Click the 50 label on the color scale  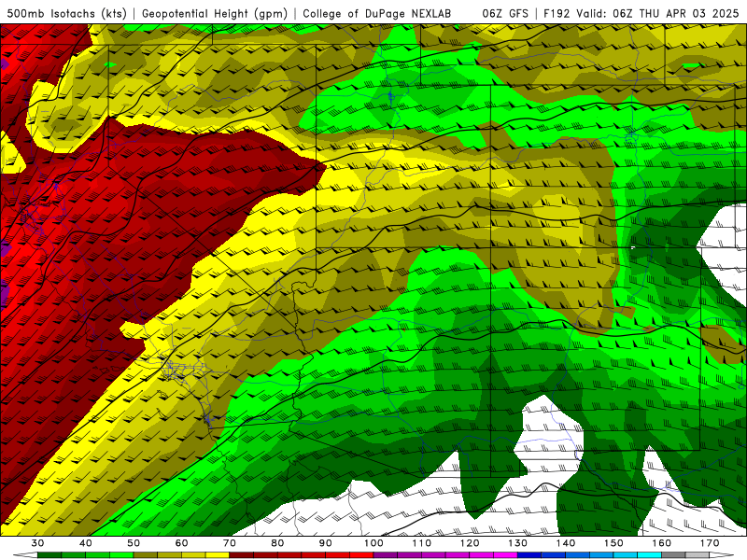point(134,543)
